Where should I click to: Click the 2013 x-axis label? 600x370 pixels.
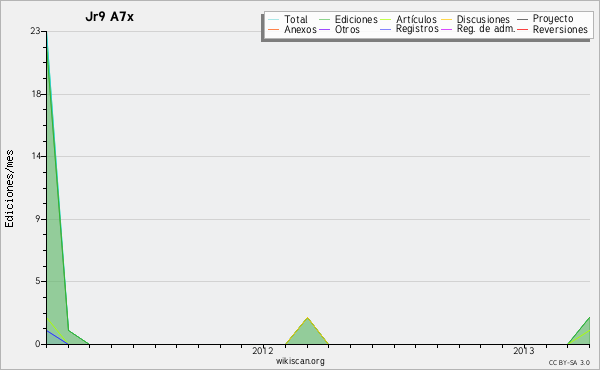coord(523,351)
